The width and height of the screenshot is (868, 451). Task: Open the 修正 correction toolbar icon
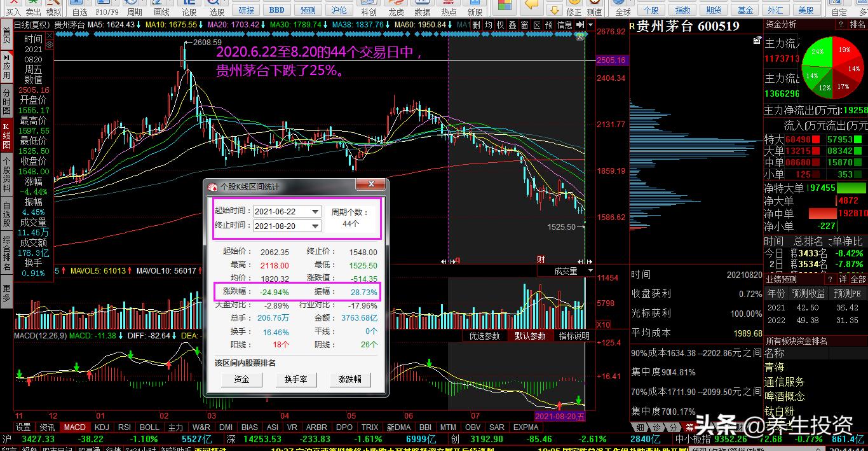click(574, 8)
